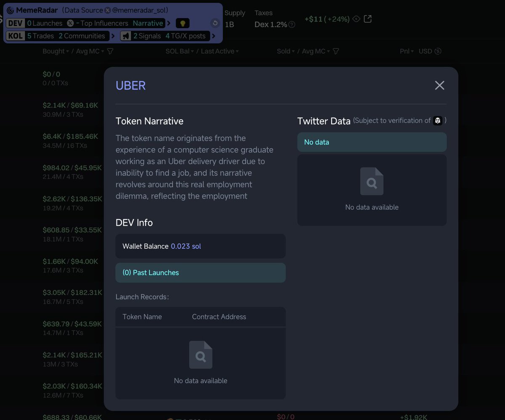Select the (0) Past Launches tab

click(x=201, y=273)
